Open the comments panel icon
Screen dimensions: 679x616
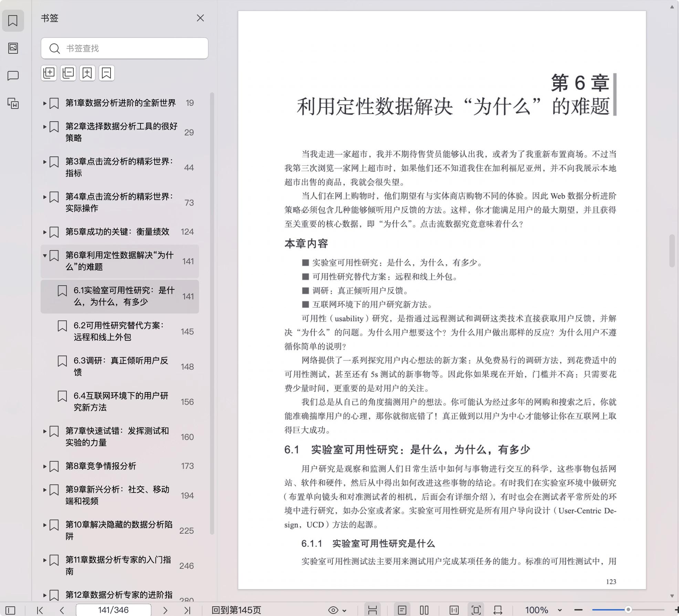pos(13,75)
